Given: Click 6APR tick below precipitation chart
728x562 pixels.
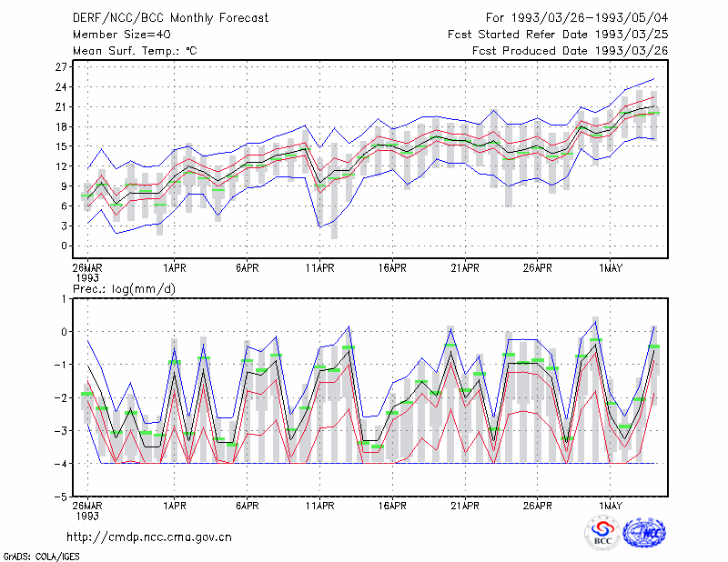Looking at the screenshot, I should coord(247,506).
